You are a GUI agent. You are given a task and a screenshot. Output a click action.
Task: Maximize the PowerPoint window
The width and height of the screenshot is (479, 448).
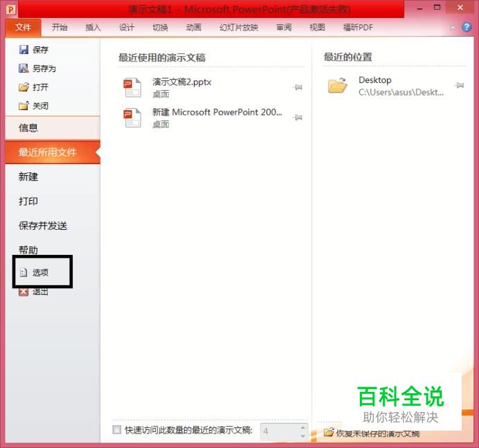click(437, 8)
